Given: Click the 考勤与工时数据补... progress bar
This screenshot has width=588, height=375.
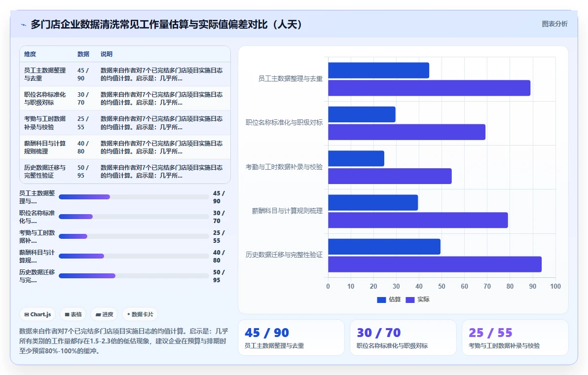Looking at the screenshot, I should click(x=134, y=236).
